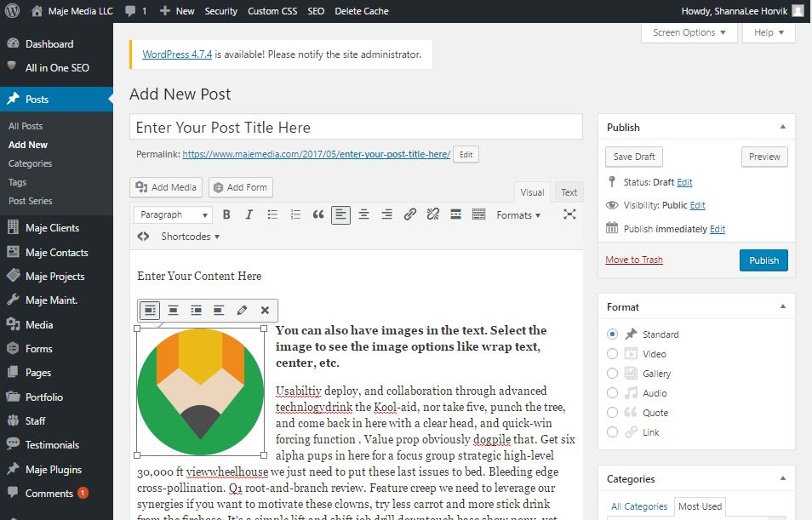
Task: Click the Preview button
Action: click(764, 157)
